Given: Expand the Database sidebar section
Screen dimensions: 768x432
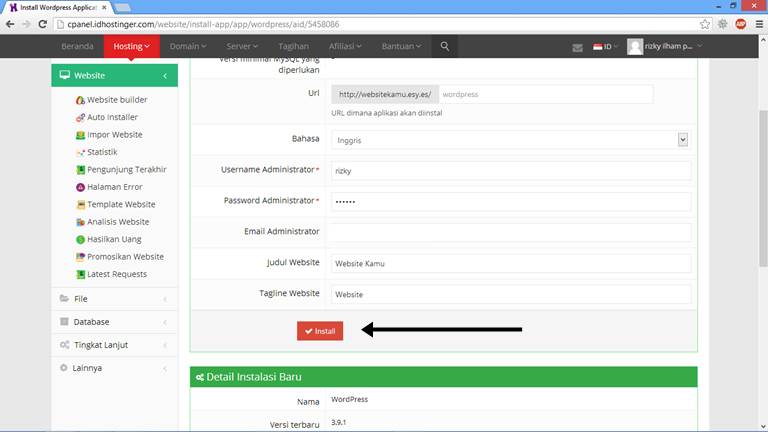Looking at the screenshot, I should (115, 322).
